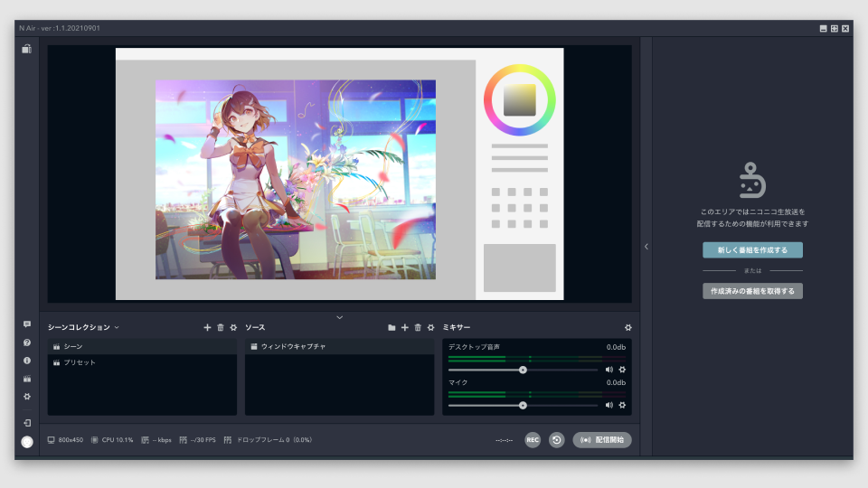The image size is (868, 488).
Task: Toggle recording with REC button
Action: (x=533, y=440)
